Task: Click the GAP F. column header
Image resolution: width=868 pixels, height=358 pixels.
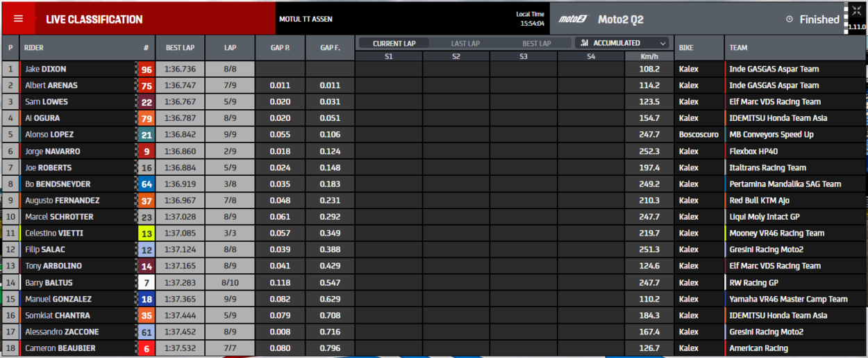Action: tap(330, 48)
